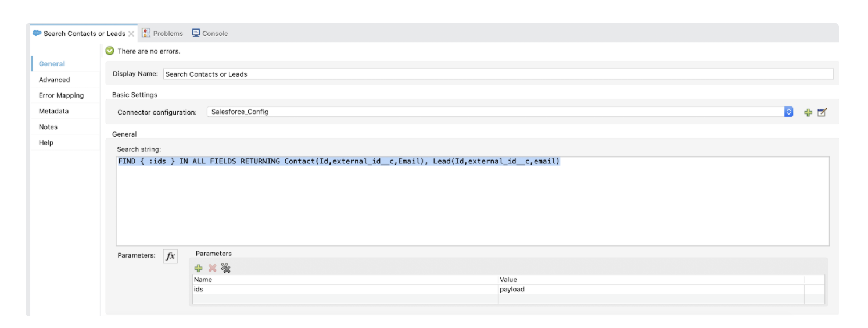868x328 pixels.
Task: Select the Notes section
Action: [48, 127]
